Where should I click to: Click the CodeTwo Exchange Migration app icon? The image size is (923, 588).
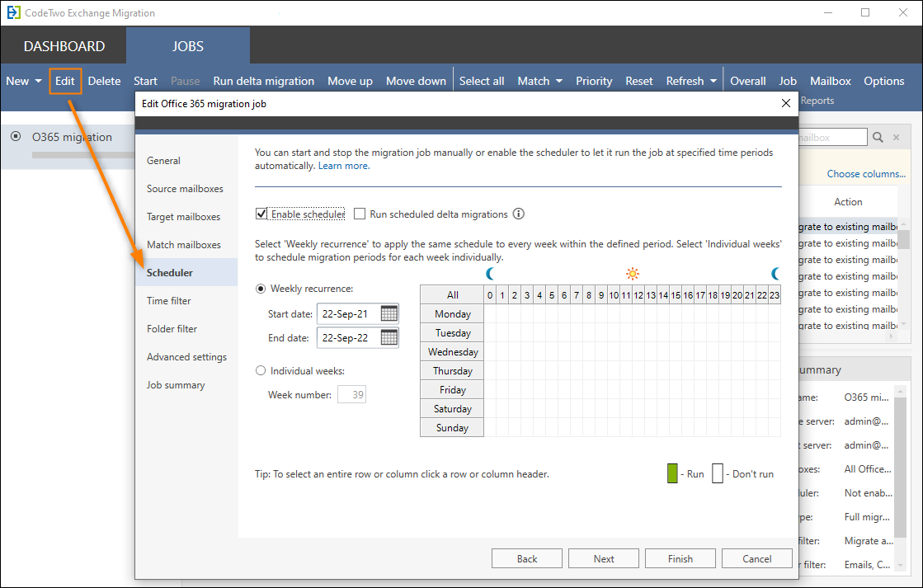pos(13,12)
